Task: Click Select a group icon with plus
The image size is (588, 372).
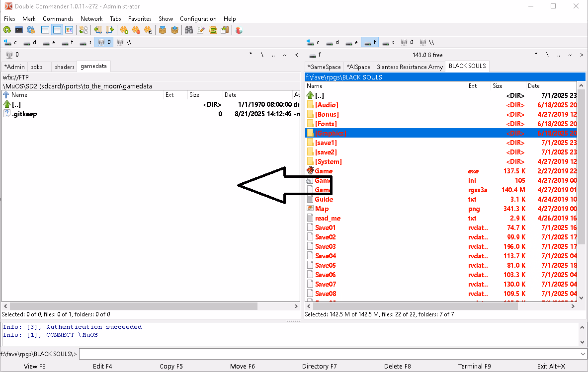Action: point(124,30)
